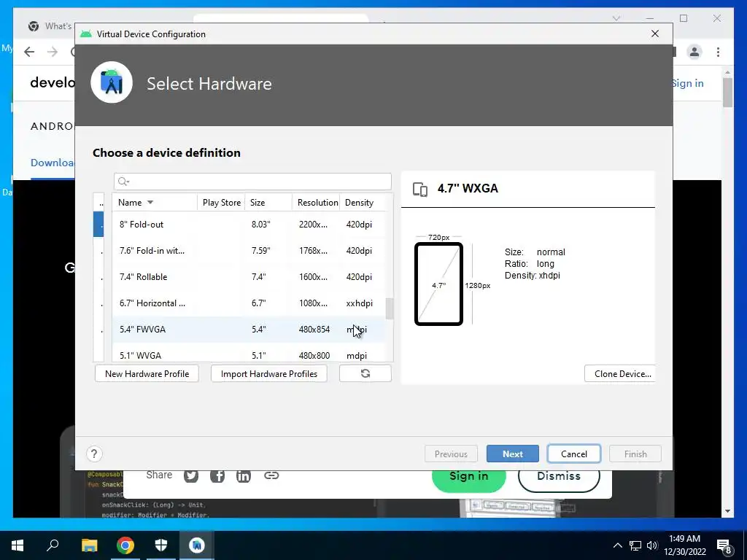Open the Chrome three-dot menu
Screen dimensions: 747x560
coord(718,52)
